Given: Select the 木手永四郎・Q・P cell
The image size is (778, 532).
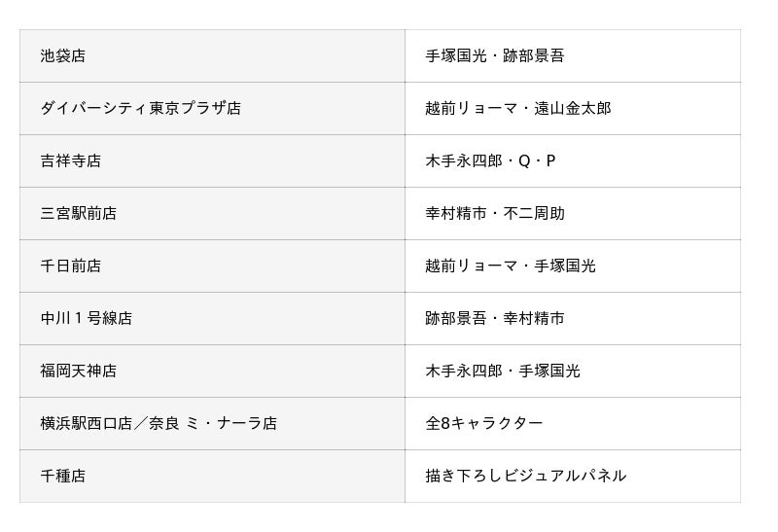Looking at the screenshot, I should pyautogui.click(x=490, y=161).
